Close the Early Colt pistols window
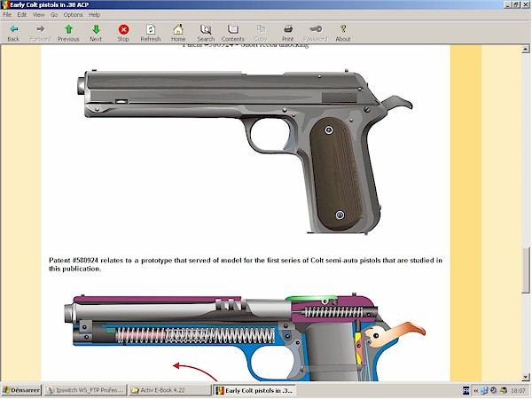Image resolution: width=532 pixels, height=399 pixels. 525,4
